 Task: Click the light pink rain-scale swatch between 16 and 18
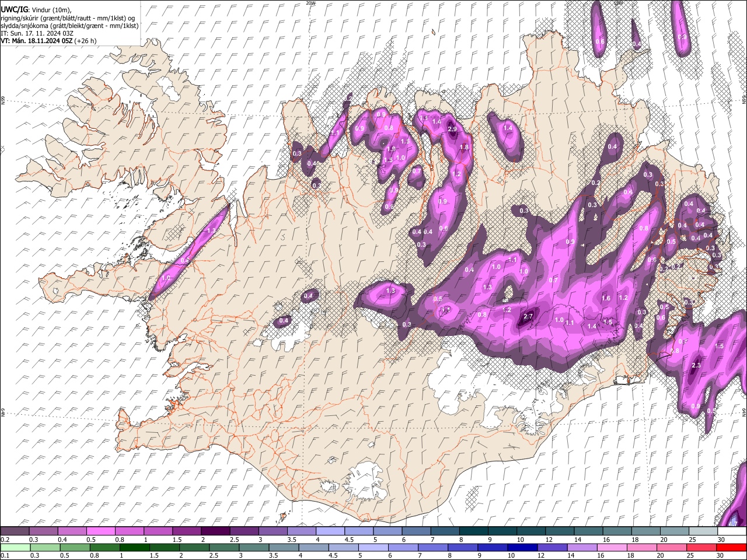[x=611, y=547]
